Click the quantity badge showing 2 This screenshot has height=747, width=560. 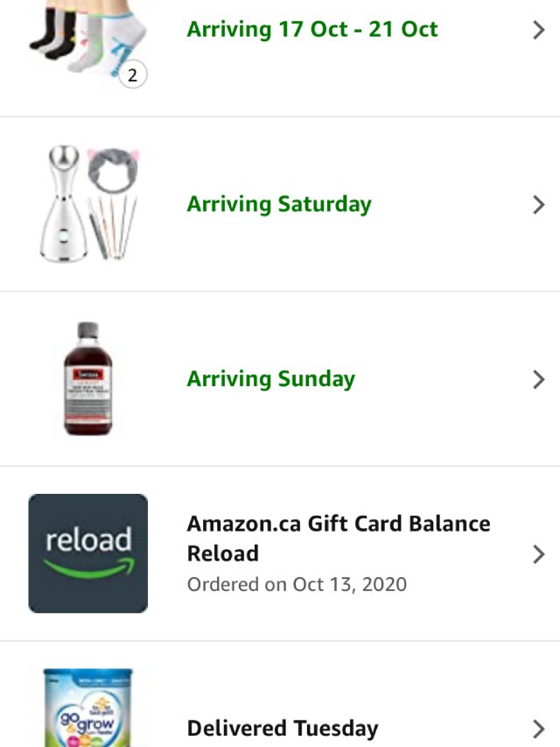pos(132,75)
